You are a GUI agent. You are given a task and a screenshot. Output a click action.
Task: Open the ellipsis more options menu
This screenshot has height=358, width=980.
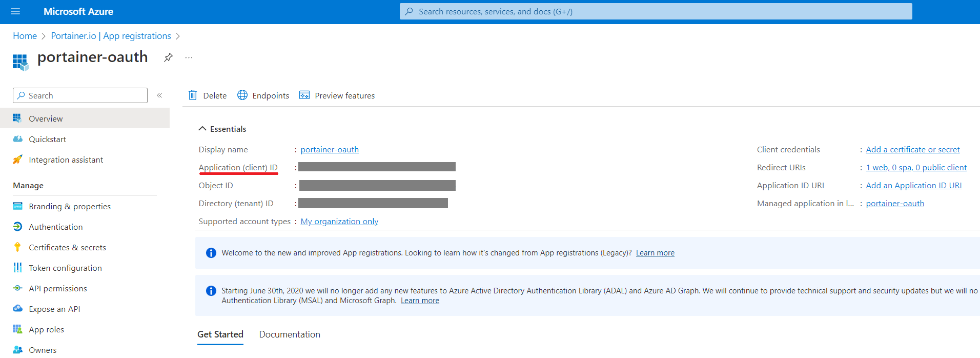click(189, 57)
